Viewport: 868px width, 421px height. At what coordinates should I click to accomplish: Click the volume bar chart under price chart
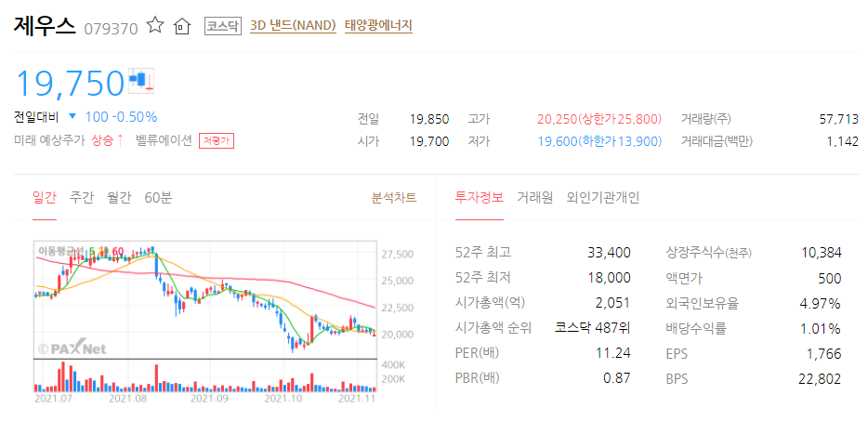(204, 376)
